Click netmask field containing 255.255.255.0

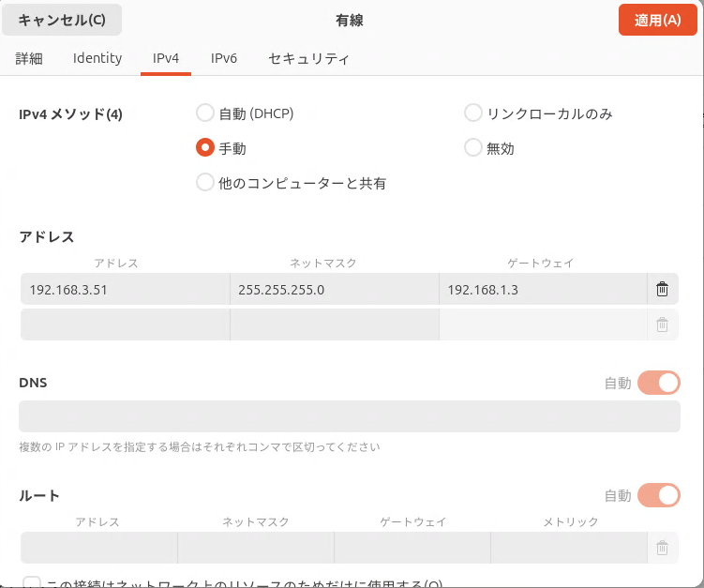[335, 289]
